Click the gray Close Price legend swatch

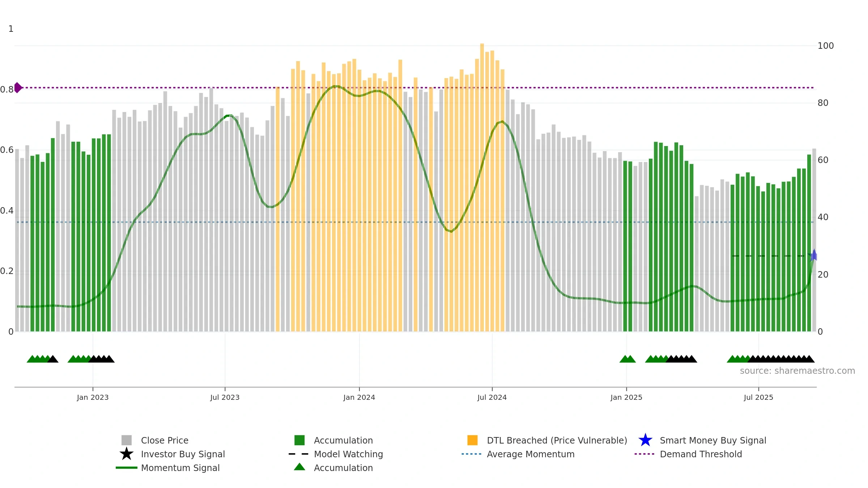tap(127, 440)
